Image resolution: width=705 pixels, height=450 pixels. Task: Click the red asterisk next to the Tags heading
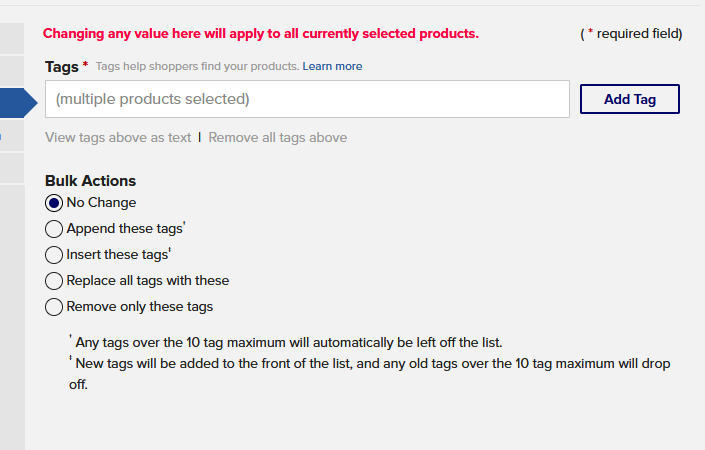[x=85, y=65]
